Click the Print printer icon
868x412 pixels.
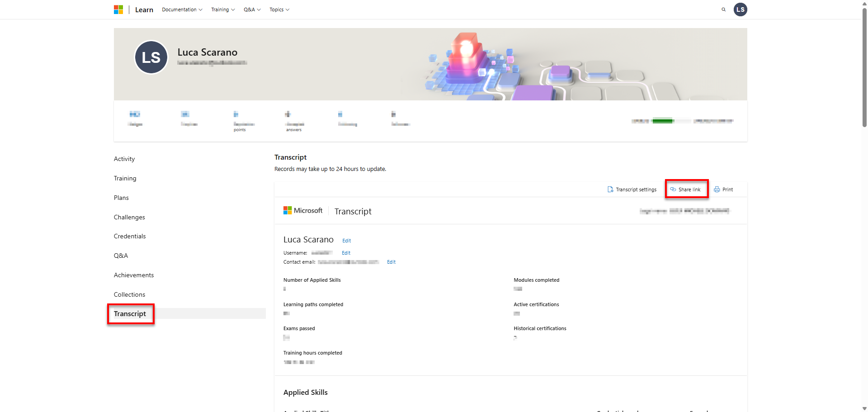point(717,189)
